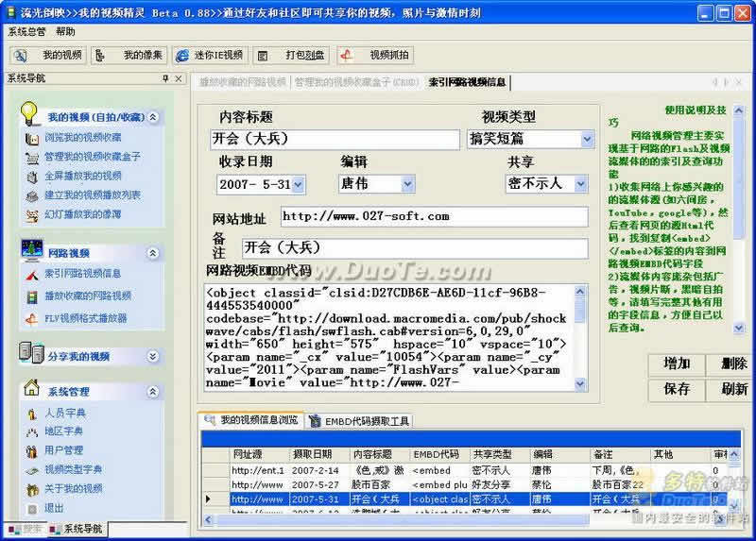Click icon beside FLV视频格式播放器
Image resolution: width=756 pixels, height=541 pixels.
[32, 319]
